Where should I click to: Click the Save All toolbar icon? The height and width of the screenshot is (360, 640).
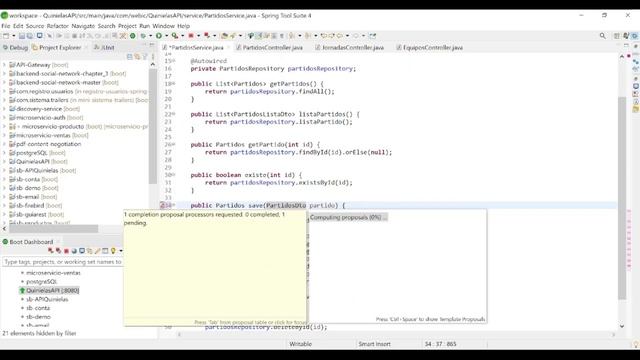coord(30,36)
